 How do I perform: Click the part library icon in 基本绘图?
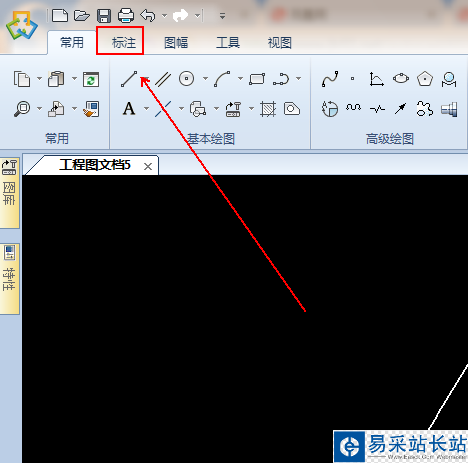pos(233,109)
